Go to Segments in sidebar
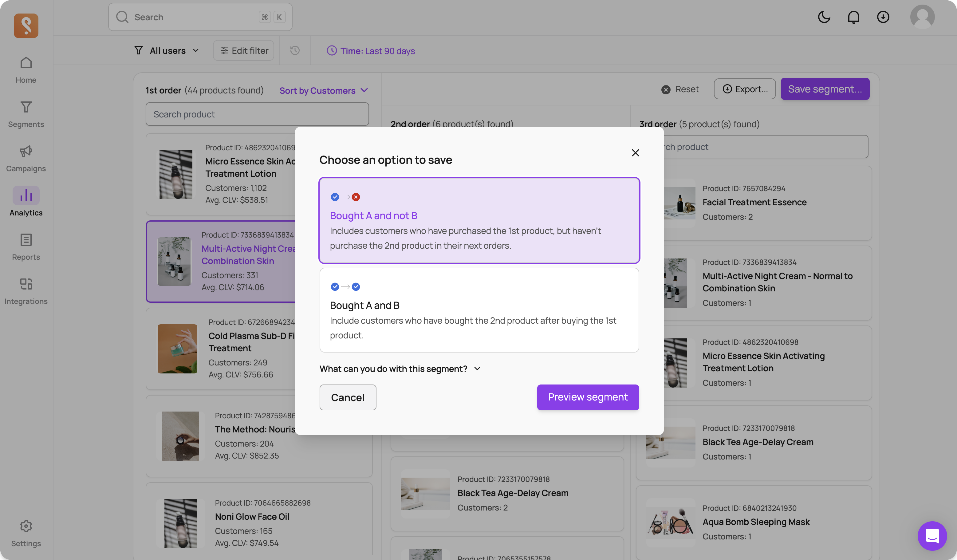957x560 pixels. 26,114
